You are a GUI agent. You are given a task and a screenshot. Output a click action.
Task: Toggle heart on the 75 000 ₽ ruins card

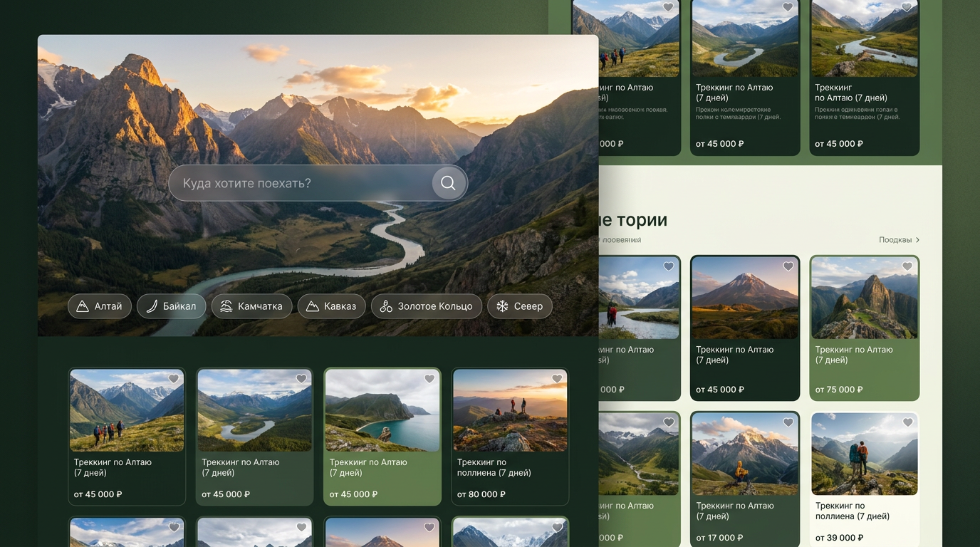point(907,267)
